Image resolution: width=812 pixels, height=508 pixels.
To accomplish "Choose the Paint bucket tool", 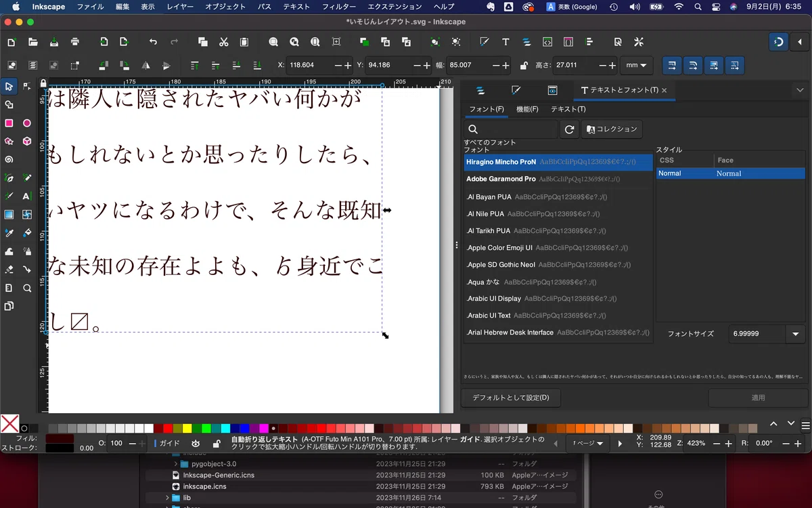I will click(x=27, y=233).
